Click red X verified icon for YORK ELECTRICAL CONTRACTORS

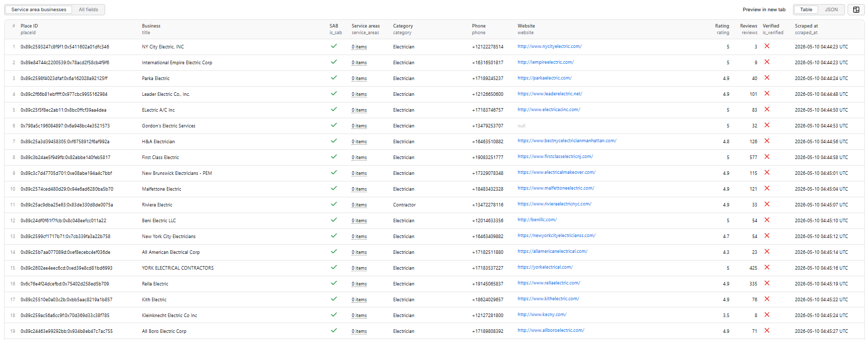(x=766, y=267)
